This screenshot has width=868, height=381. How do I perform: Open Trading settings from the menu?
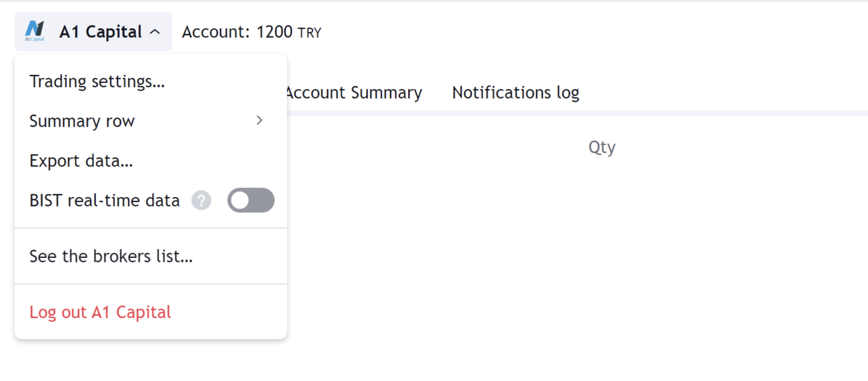[x=97, y=82]
